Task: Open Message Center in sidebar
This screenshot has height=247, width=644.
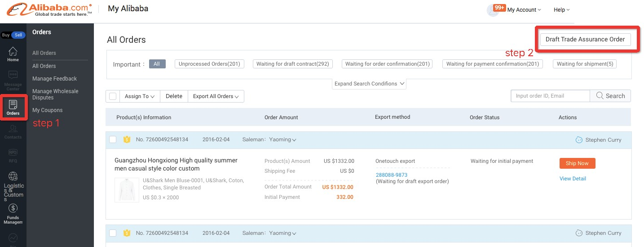Action: coord(13,80)
